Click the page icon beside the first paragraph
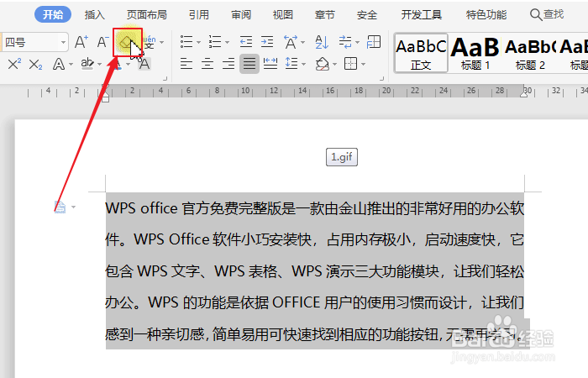Image resolution: width=588 pixels, height=378 pixels. coord(60,207)
